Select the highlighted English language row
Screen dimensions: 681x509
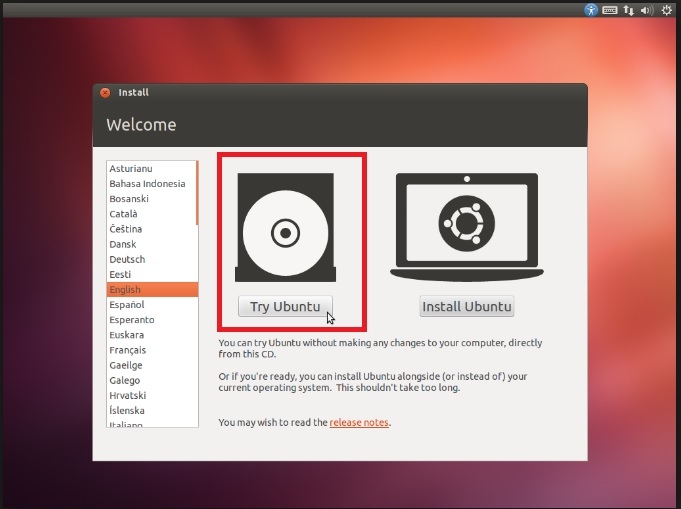152,290
